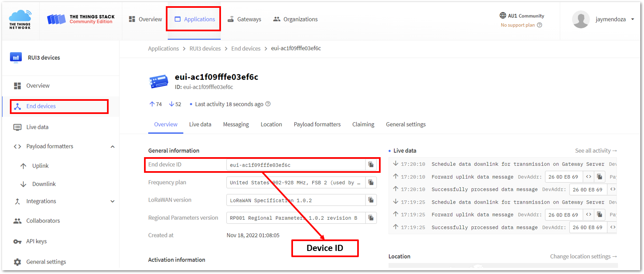Open the Gateways top menu
644x274 pixels.
[244, 19]
